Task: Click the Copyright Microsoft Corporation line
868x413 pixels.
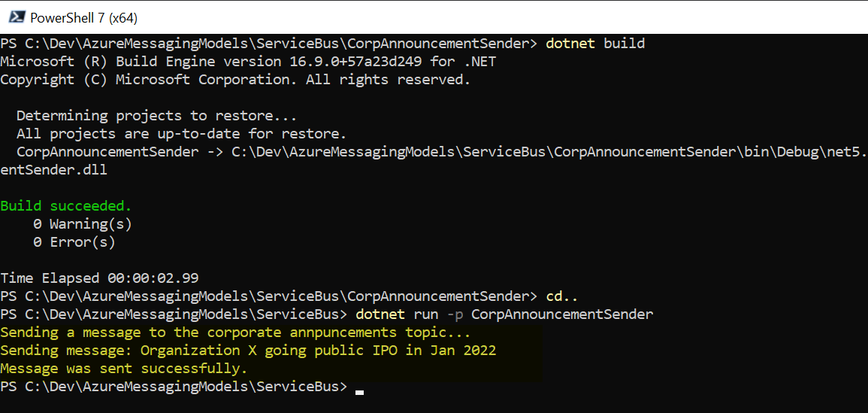Action: pos(235,80)
